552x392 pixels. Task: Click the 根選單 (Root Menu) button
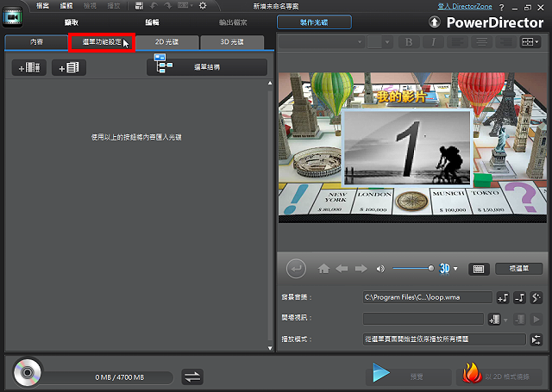[x=519, y=269]
